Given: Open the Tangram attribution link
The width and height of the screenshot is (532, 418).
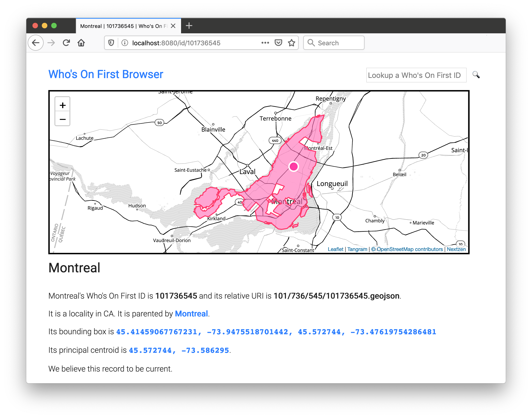Looking at the screenshot, I should [357, 249].
